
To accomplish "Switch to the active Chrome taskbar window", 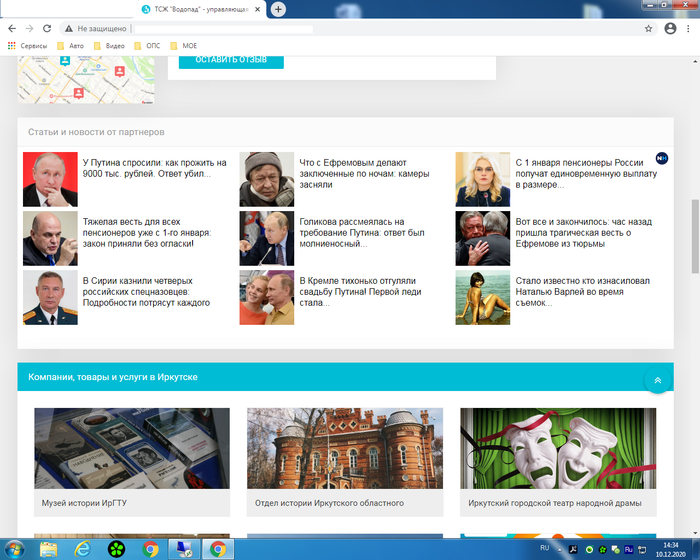I will pyautogui.click(x=218, y=549).
